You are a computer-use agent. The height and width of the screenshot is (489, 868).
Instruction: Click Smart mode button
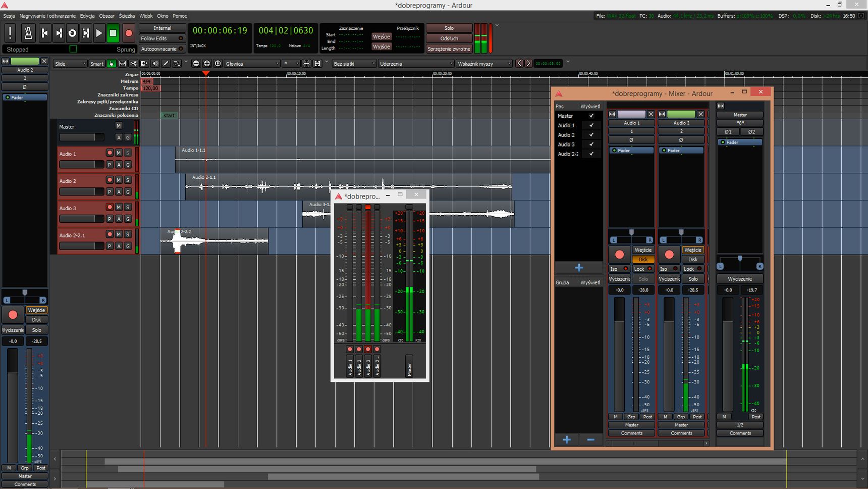click(x=96, y=64)
